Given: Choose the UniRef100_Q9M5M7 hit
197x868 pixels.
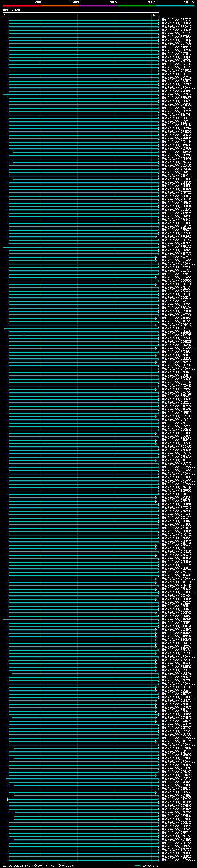Looking at the screenshot, I should tap(177, 60).
